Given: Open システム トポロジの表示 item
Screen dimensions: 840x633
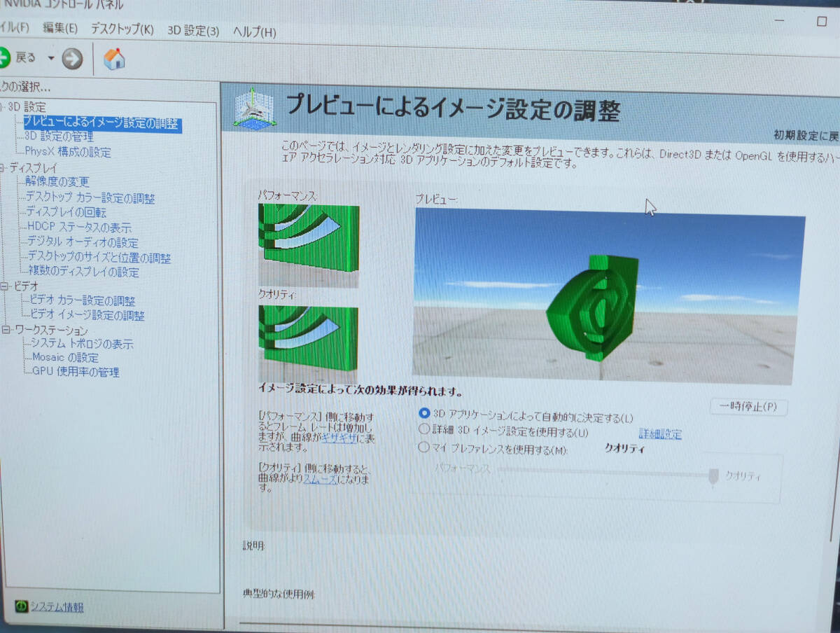Looking at the screenshot, I should click(82, 344).
